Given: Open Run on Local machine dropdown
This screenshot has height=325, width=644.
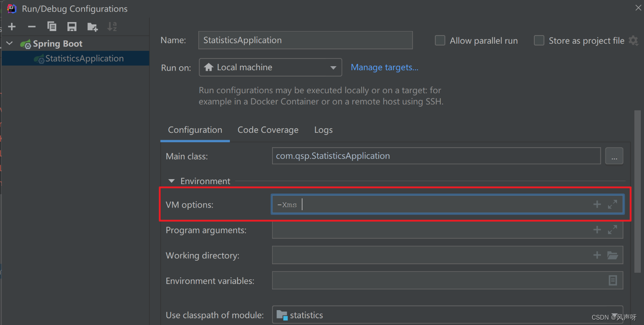Looking at the screenshot, I should click(270, 68).
